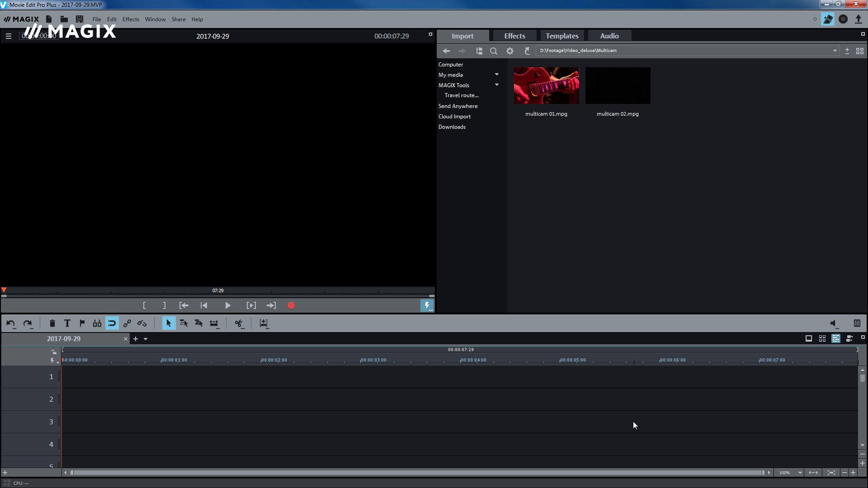868x488 pixels.
Task: Click the delete selected object icon
Action: (52, 323)
